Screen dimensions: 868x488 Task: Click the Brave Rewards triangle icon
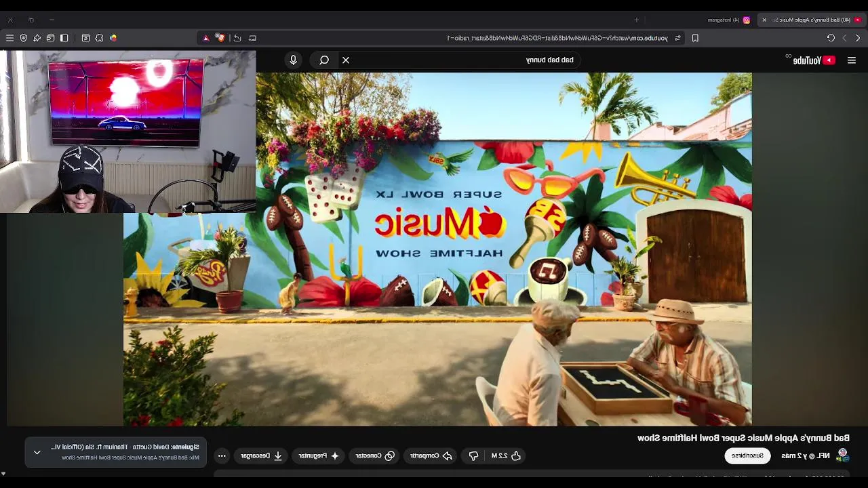(206, 38)
